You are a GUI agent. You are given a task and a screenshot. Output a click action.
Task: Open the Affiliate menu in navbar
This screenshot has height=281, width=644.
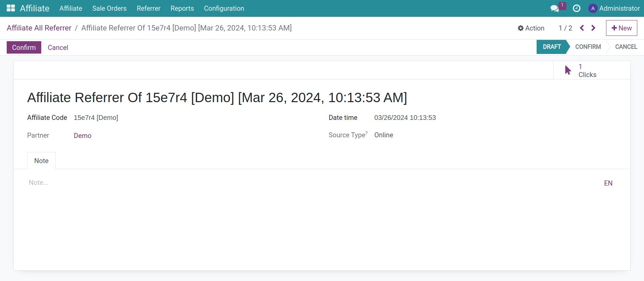coord(71,8)
